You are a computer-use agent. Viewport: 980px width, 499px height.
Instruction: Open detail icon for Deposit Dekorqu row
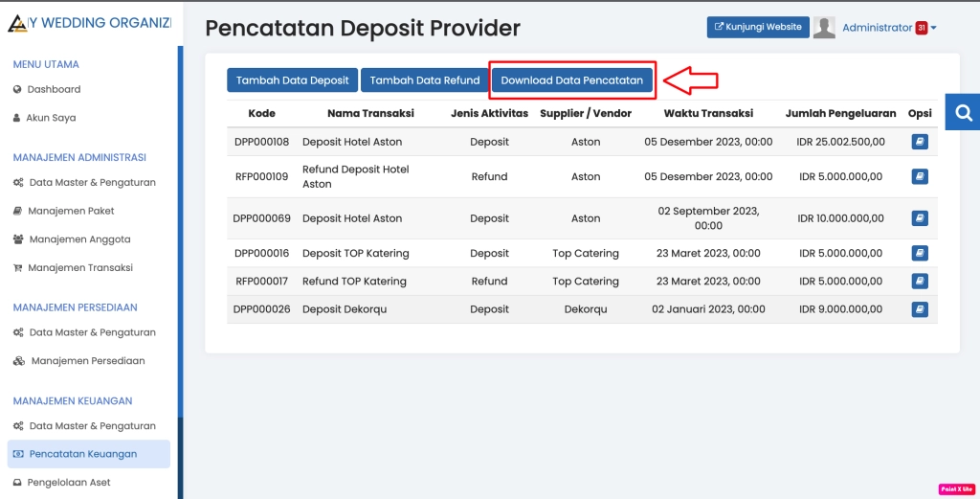(919, 309)
